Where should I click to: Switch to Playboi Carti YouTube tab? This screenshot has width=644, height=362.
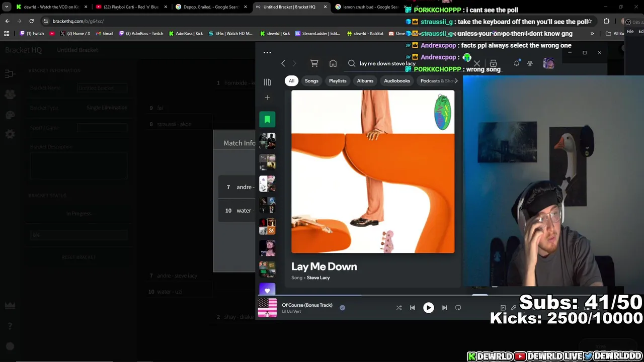[131, 7]
